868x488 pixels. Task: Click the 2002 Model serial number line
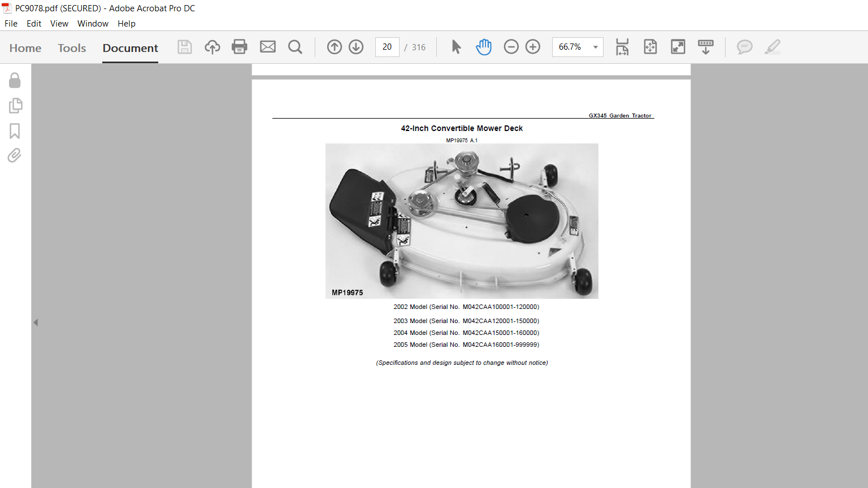click(x=466, y=307)
